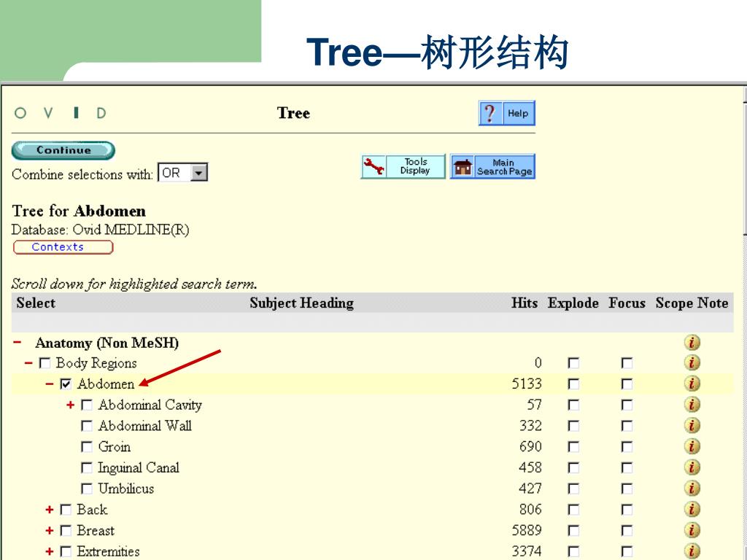Click the house Main Search Page icon
747x560 pixels.
462,167
